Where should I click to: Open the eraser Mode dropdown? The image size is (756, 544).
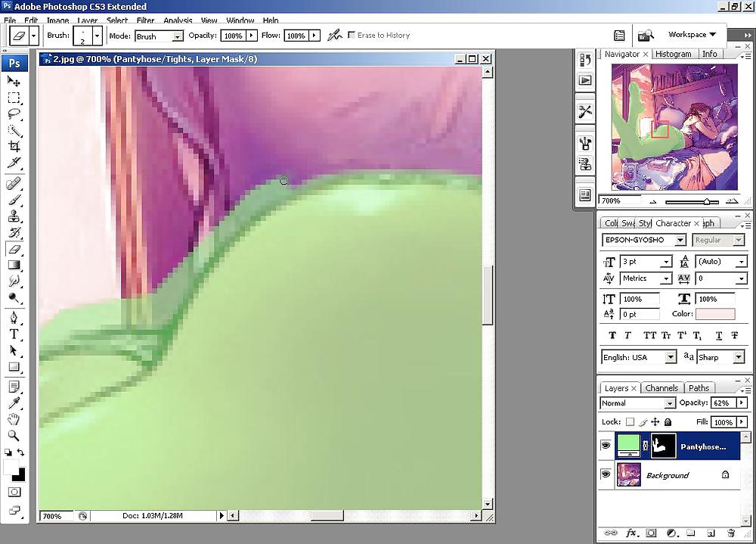(x=159, y=36)
